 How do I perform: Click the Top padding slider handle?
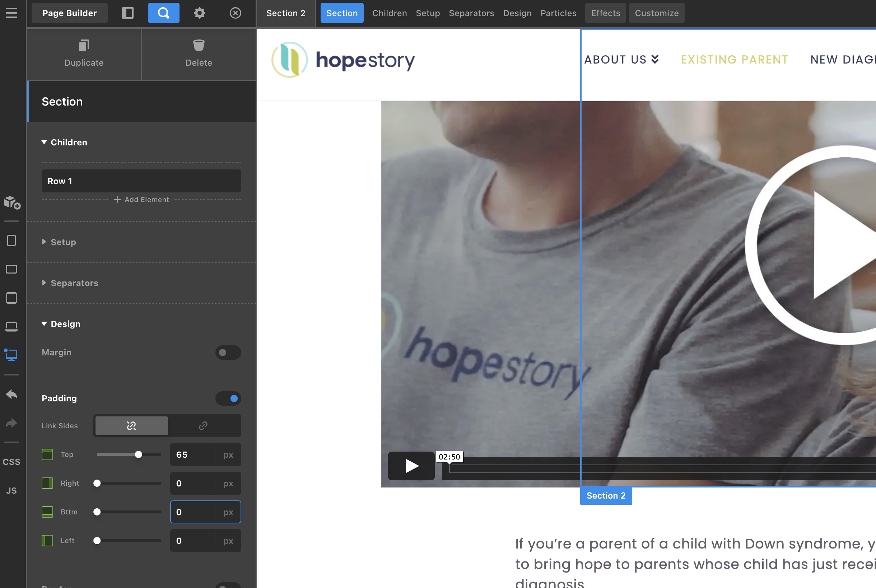click(x=138, y=454)
